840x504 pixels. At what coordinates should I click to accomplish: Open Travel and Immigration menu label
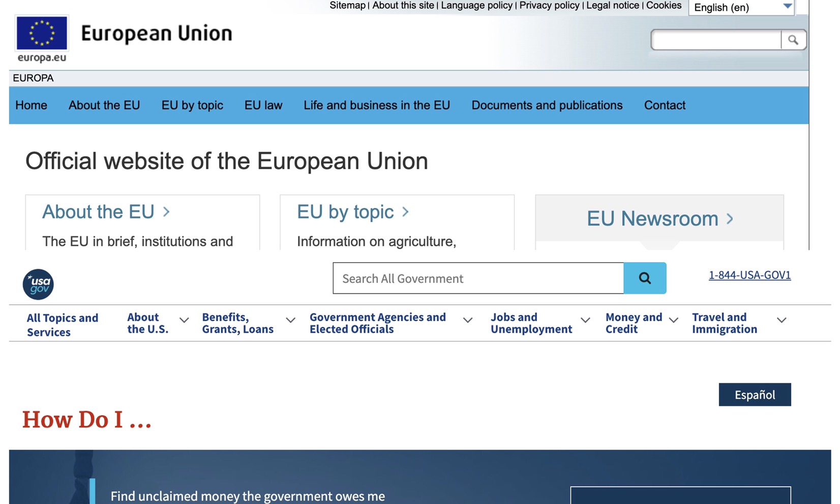click(725, 323)
